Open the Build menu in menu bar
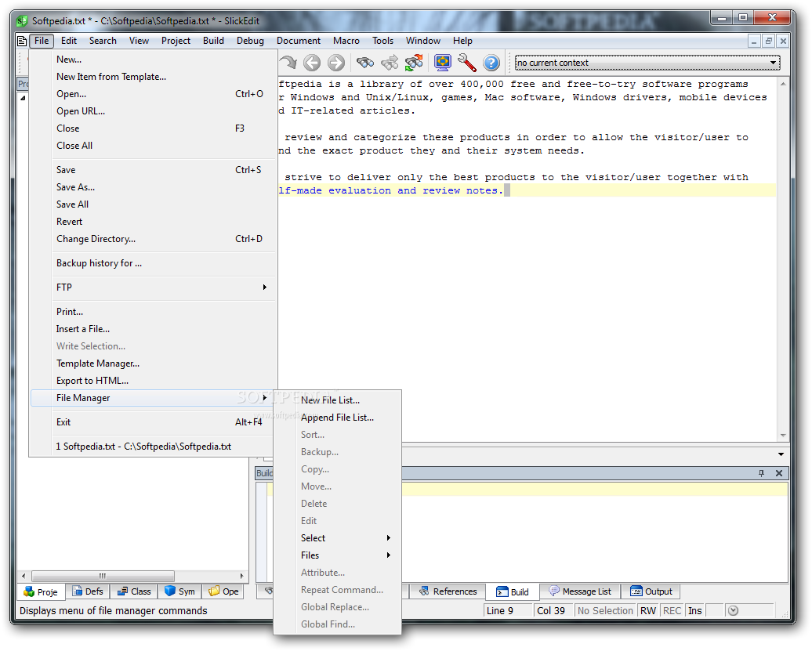 click(213, 41)
